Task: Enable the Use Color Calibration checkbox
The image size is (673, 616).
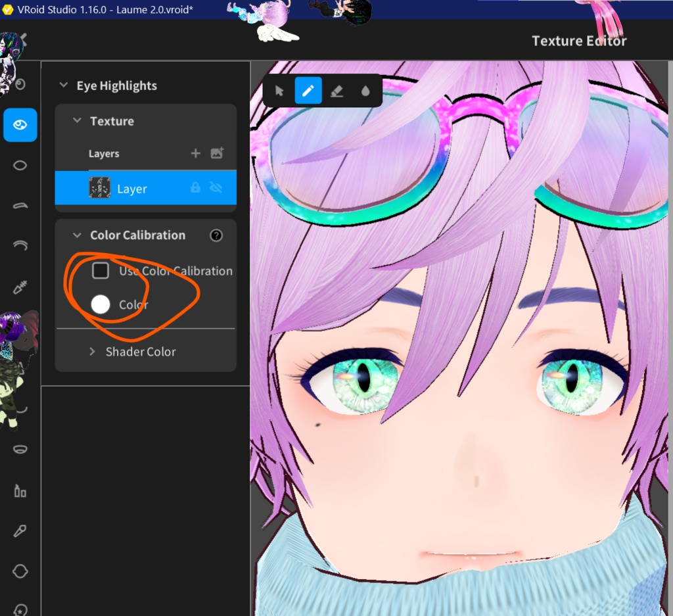Action: 101,270
